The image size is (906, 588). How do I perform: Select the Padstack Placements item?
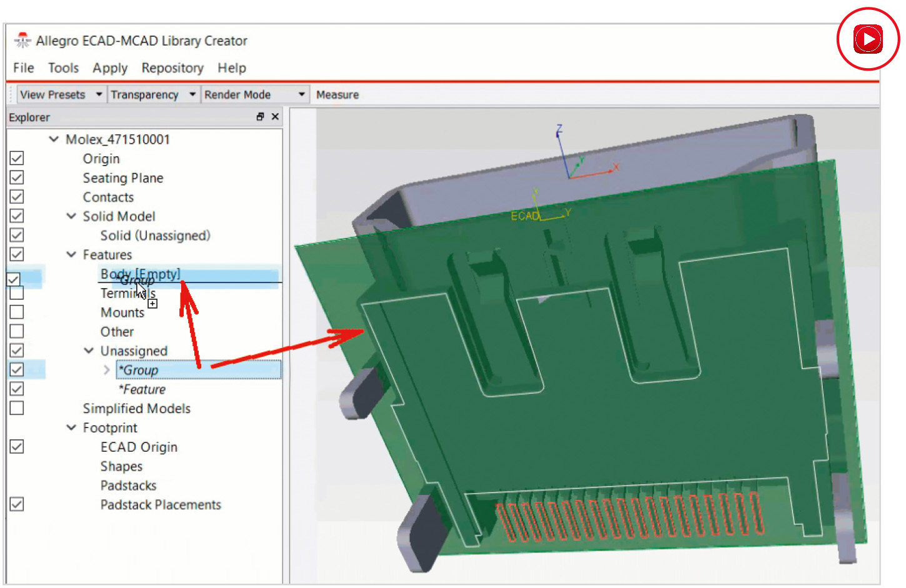[161, 505]
